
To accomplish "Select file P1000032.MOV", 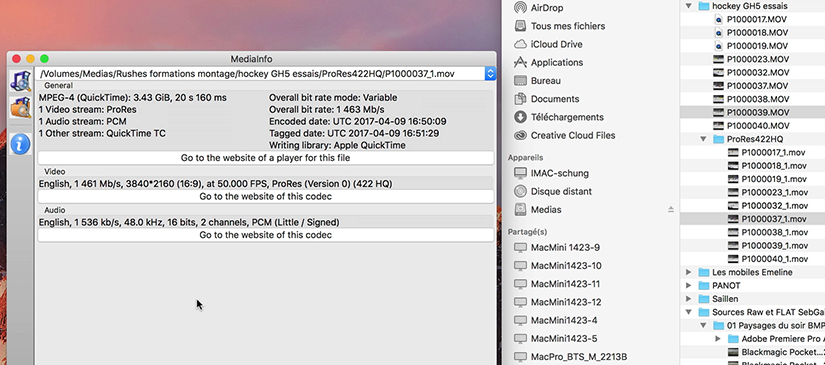I will (758, 73).
